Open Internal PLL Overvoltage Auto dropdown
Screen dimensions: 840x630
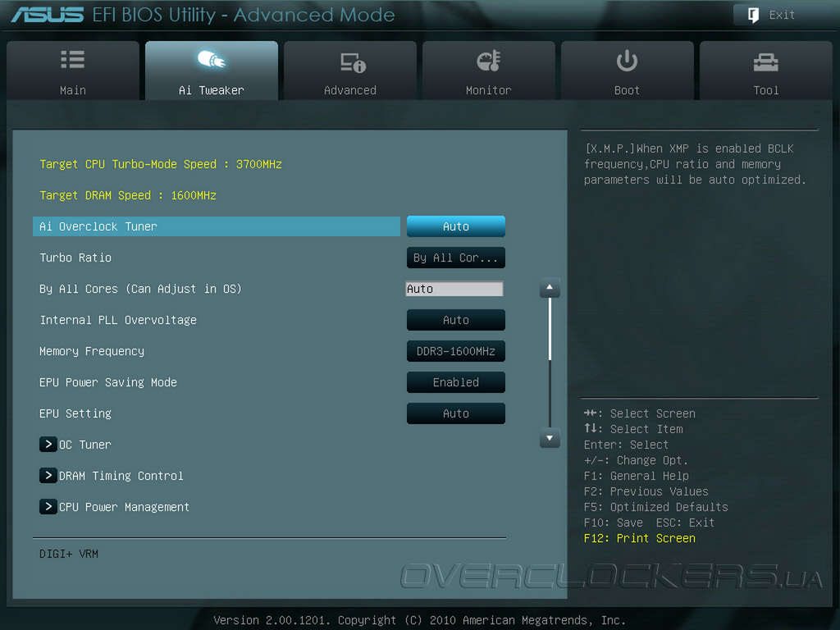coord(456,320)
